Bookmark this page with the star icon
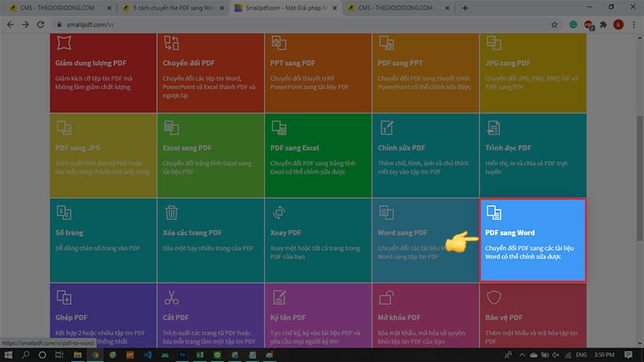 (x=554, y=25)
